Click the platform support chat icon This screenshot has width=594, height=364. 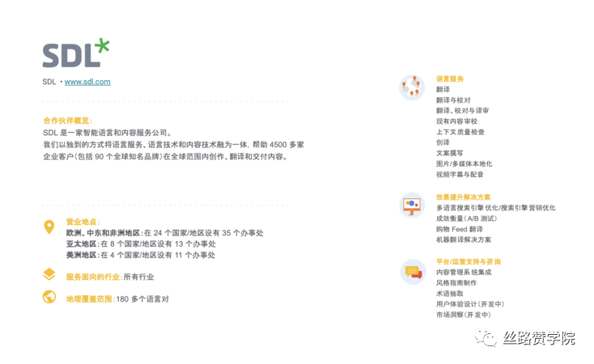pyautogui.click(x=412, y=272)
